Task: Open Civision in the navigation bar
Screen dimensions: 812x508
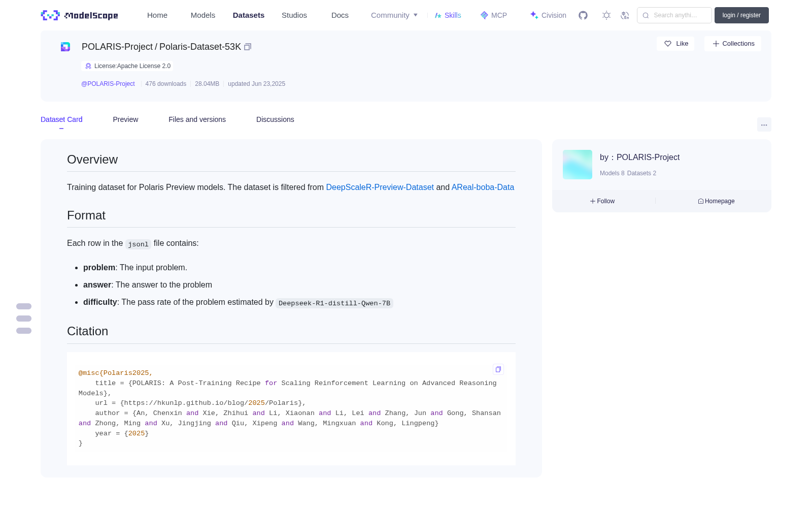Action: coord(548,15)
